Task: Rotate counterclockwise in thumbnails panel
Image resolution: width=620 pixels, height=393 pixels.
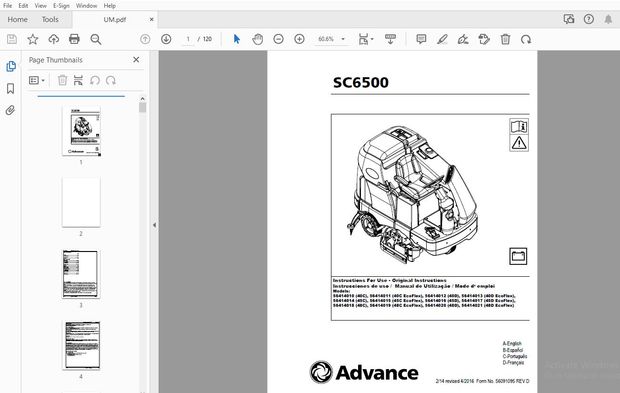Action: (95, 80)
